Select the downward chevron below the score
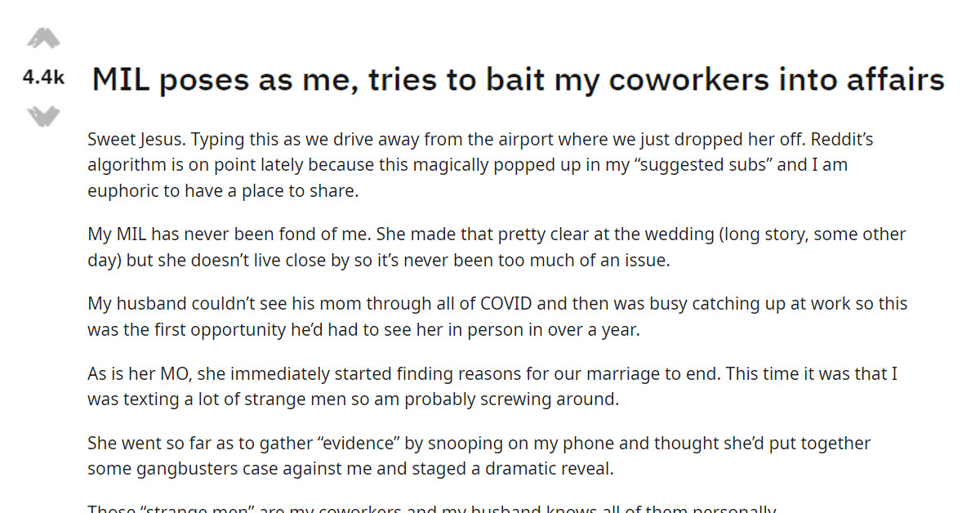Screen dimensions: 980x513 pos(45,116)
